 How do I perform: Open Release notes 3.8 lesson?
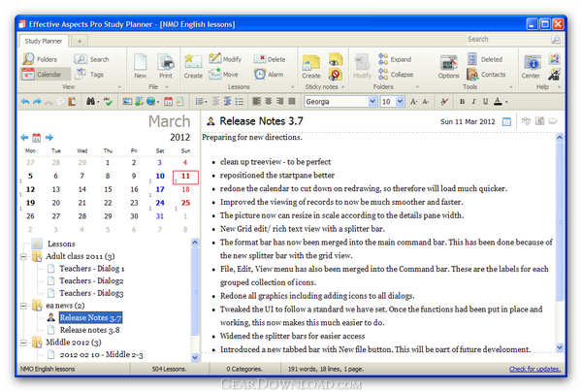(90, 330)
